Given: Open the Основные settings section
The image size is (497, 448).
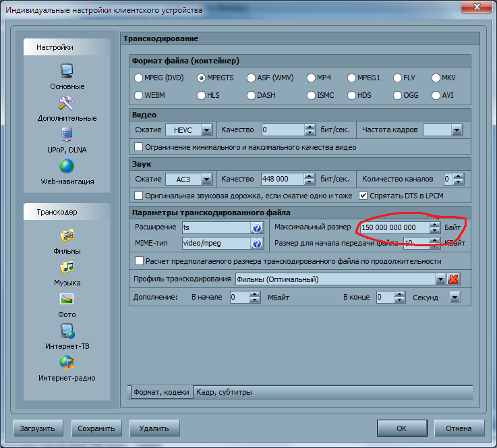Looking at the screenshot, I should [67, 71].
